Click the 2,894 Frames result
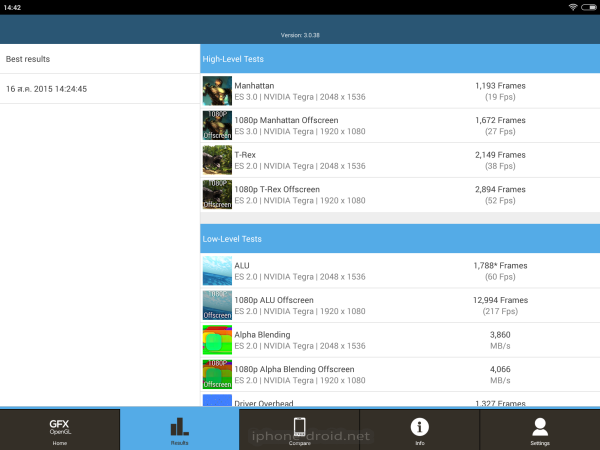Viewport: 600px width, 450px height. point(500,189)
